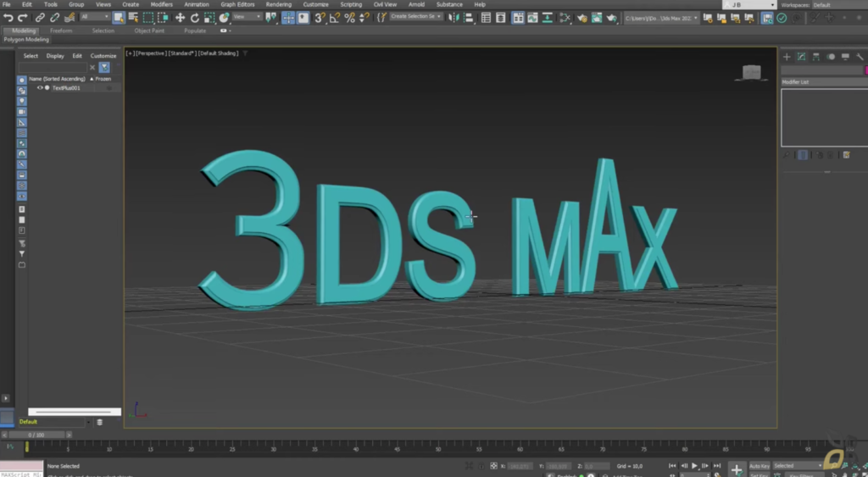Open the Rendering menu
The image size is (868, 477).
click(278, 4)
